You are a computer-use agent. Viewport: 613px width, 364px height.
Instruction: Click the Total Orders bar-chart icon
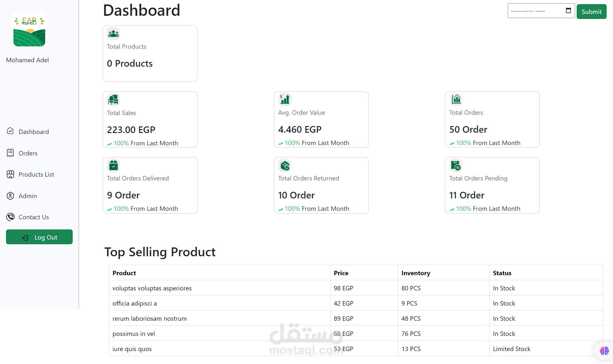pyautogui.click(x=456, y=100)
